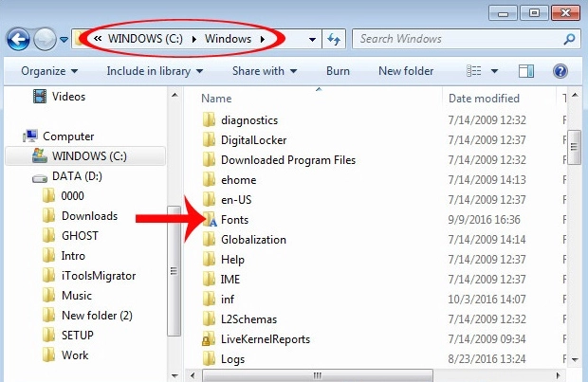The image size is (588, 382).
Task: Expand the arrow after Windows in breadcrumb
Action: [262, 39]
